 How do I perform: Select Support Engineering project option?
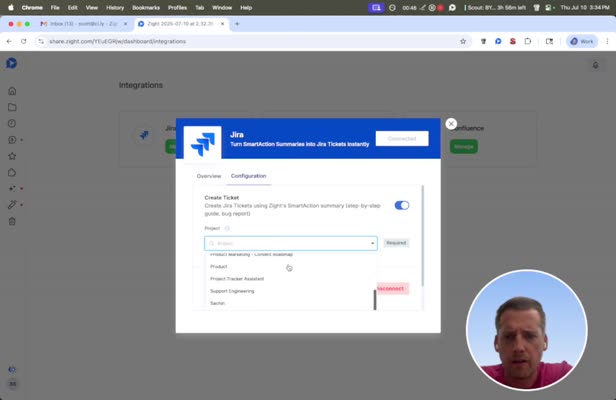(232, 291)
